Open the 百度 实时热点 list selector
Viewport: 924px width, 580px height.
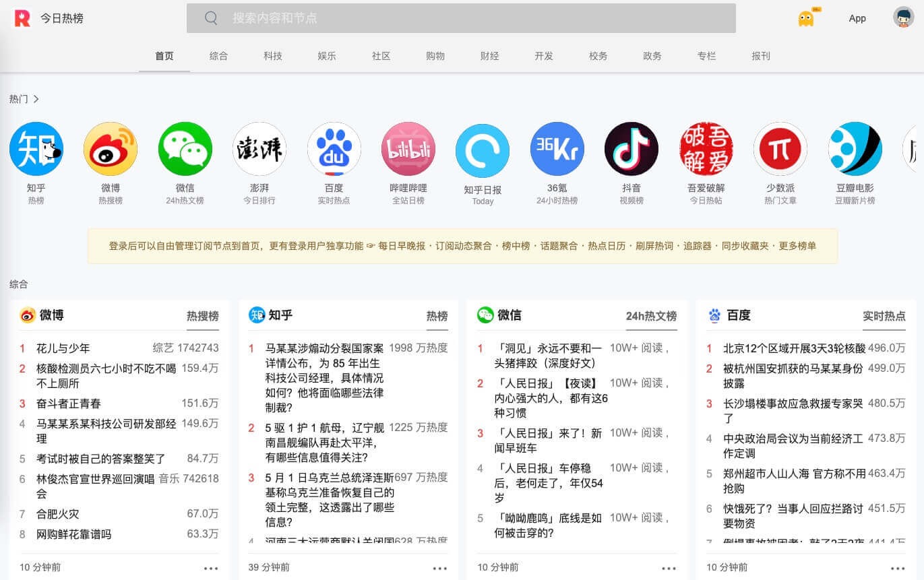point(884,316)
